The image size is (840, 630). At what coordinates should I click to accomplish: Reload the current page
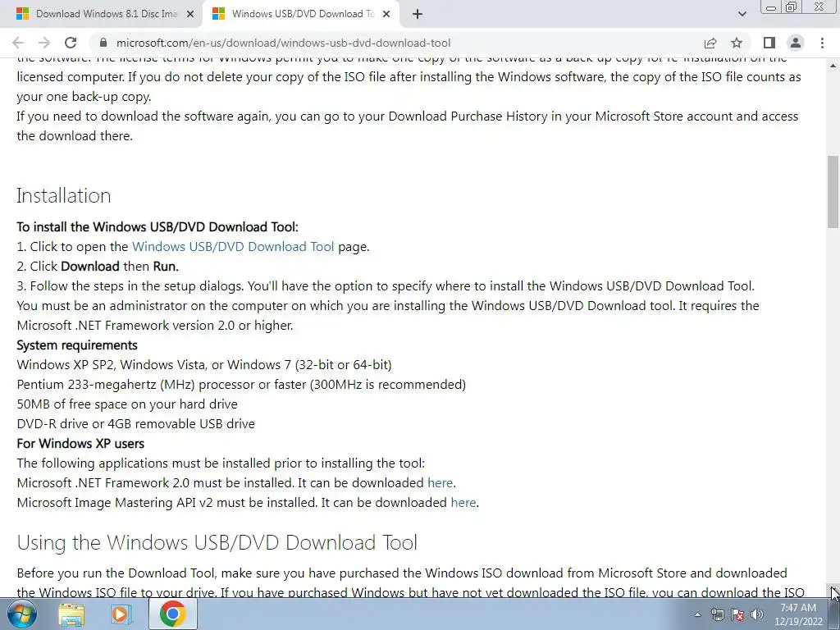click(x=71, y=43)
